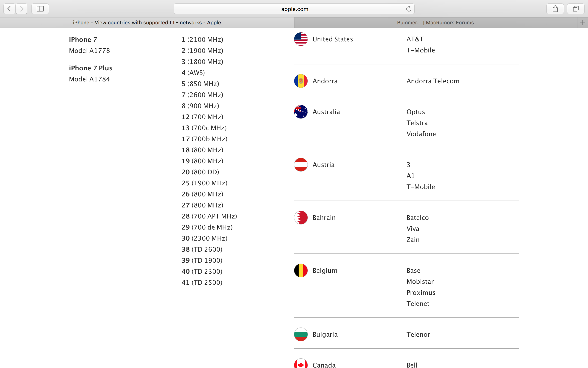Click the apple.com address bar

(x=294, y=9)
